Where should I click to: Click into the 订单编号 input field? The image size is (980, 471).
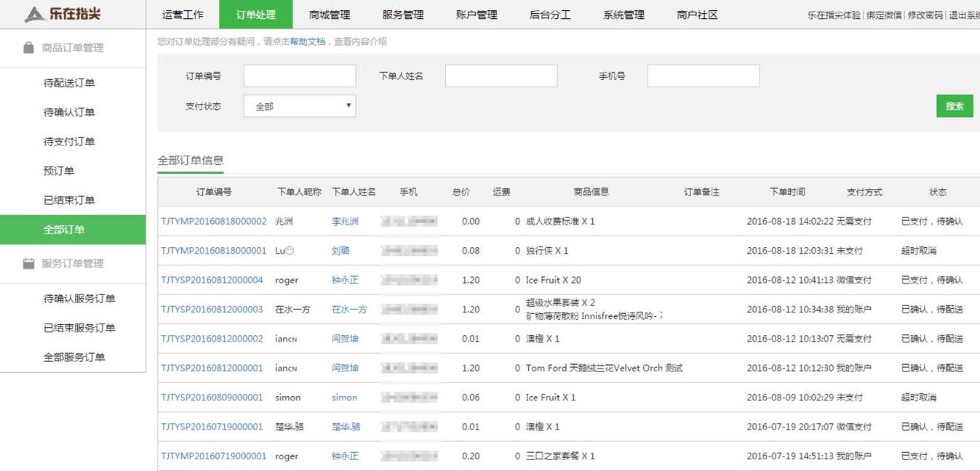coord(299,76)
